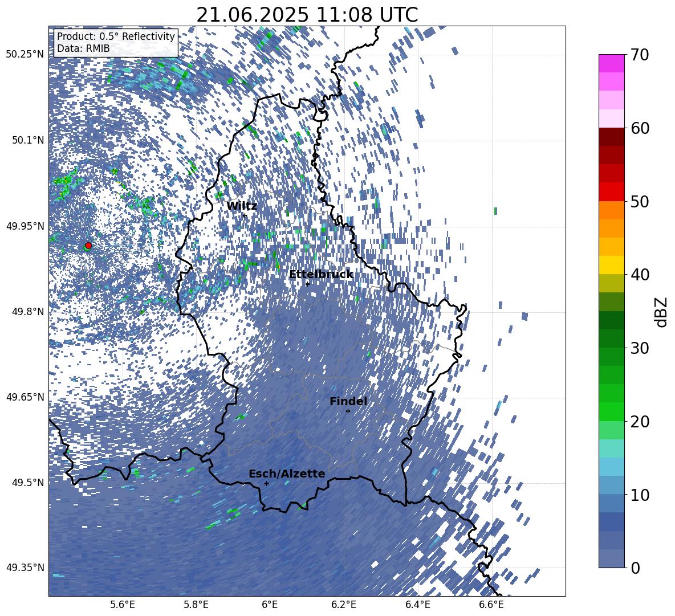Click the 49.5°N latitude tick label
Screen dimensions: 675x616
tap(29, 482)
